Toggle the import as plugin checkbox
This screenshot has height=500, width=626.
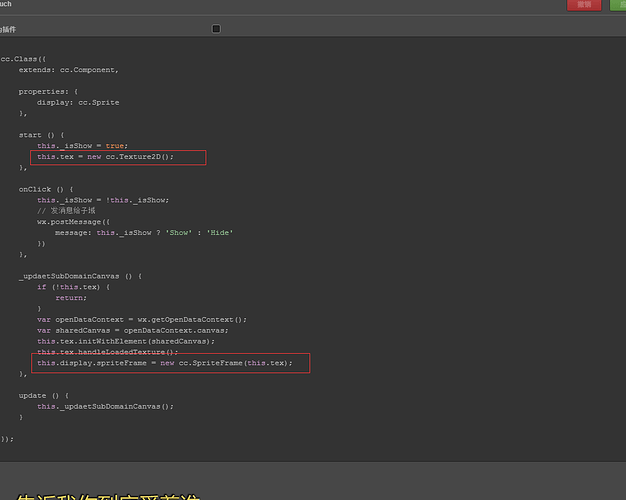coord(216,29)
